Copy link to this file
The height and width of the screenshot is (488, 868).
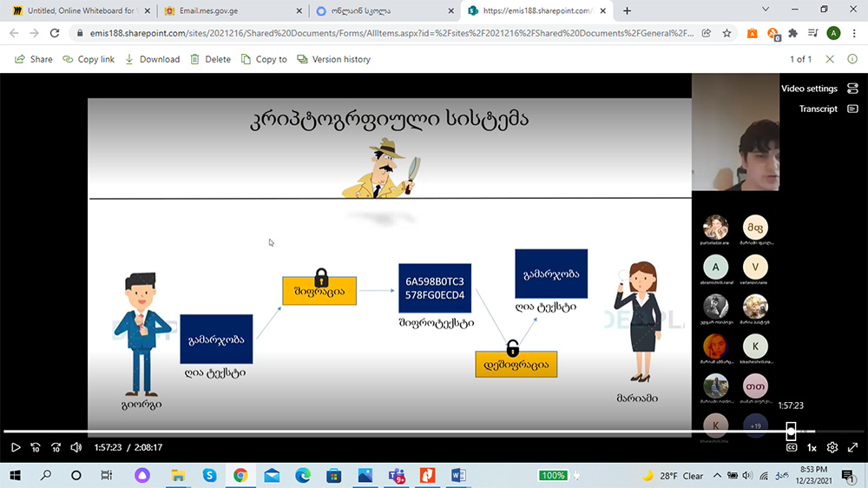[x=89, y=59]
